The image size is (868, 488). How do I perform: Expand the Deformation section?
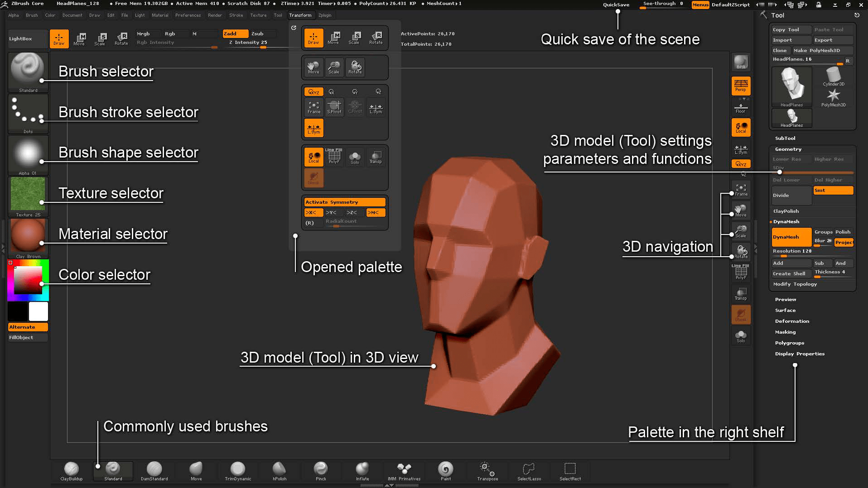[792, 321]
